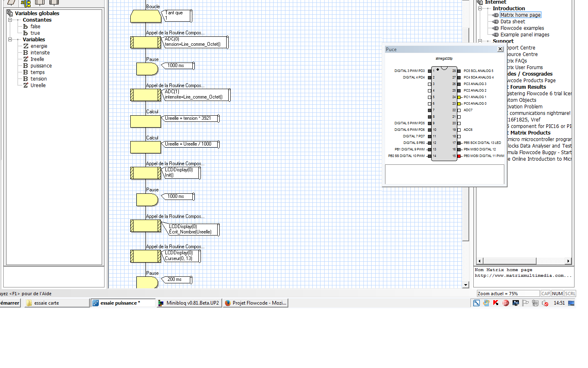Viewport: 588px width, 368px height.
Task: Toggle the SCRL indicator in status bar
Action: (x=570, y=293)
